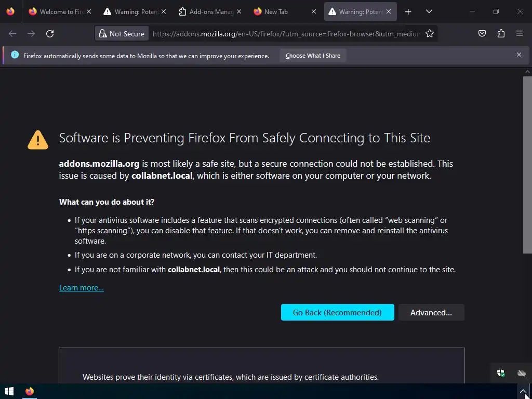The image size is (532, 399).
Task: Expand the list all tabs dropdown
Action: pyautogui.click(x=429, y=11)
